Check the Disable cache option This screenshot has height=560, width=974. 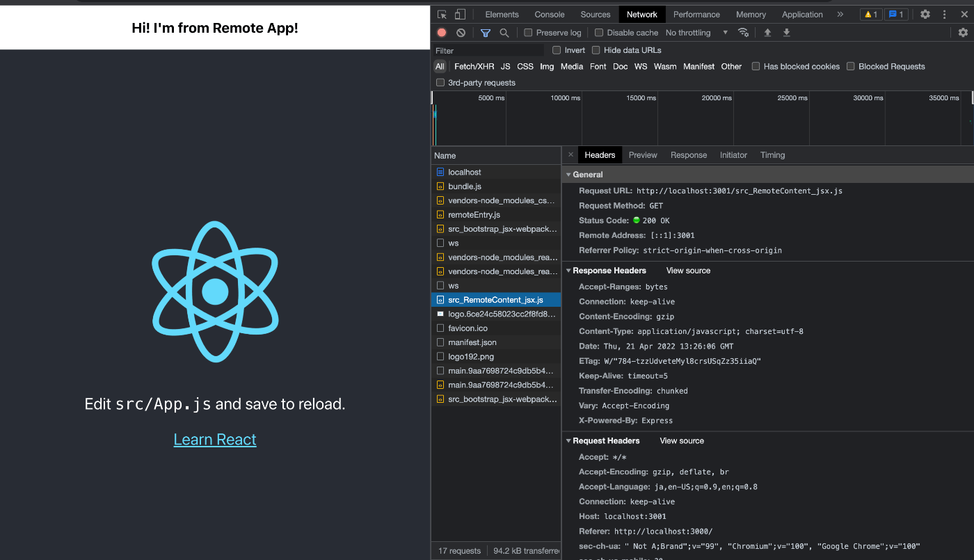(x=599, y=33)
